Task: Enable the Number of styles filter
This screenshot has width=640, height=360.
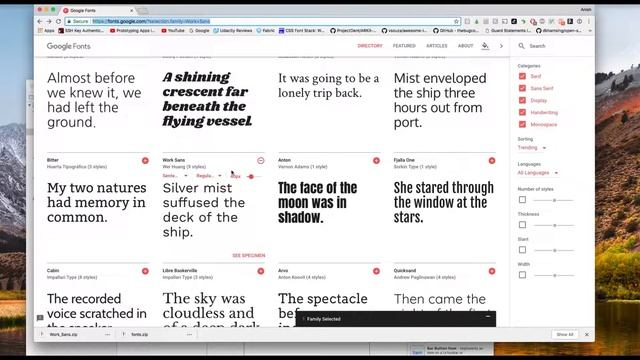Action: click(522, 200)
